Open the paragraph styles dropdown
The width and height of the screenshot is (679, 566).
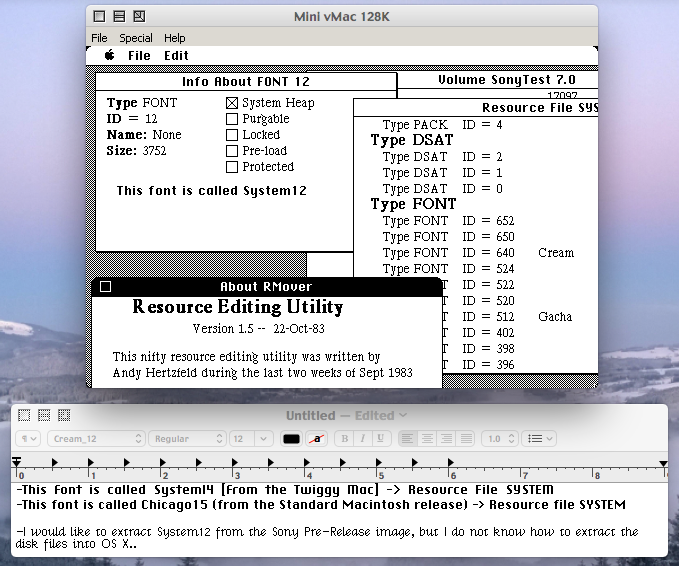[x=29, y=439]
